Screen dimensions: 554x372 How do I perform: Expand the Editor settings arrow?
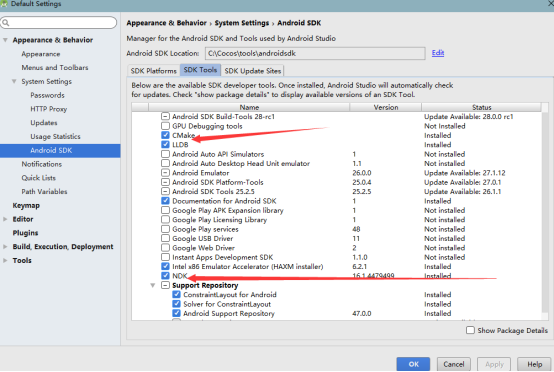click(x=5, y=219)
